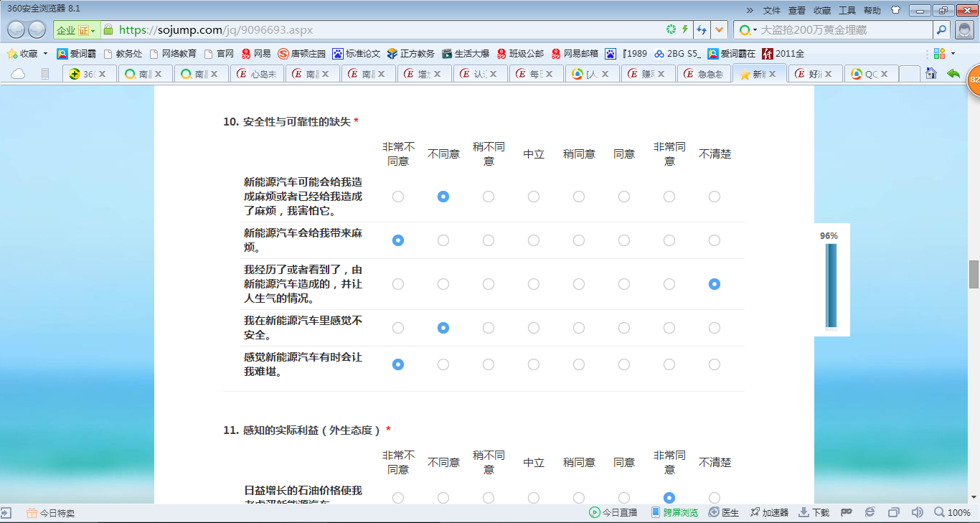Select 非常同意 for 感觉新能源汽车有时会让我难堪
The height and width of the screenshot is (523, 980).
click(x=669, y=364)
